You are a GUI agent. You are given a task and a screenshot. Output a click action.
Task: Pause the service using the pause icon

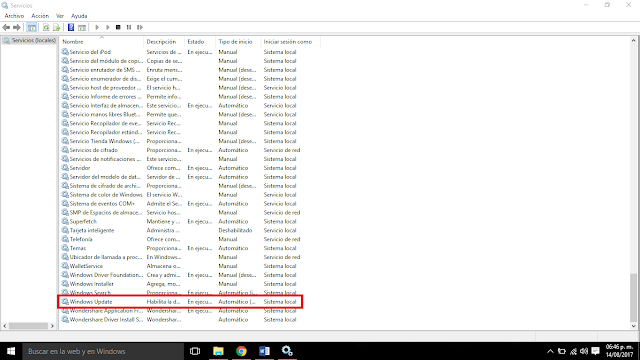(x=129, y=27)
